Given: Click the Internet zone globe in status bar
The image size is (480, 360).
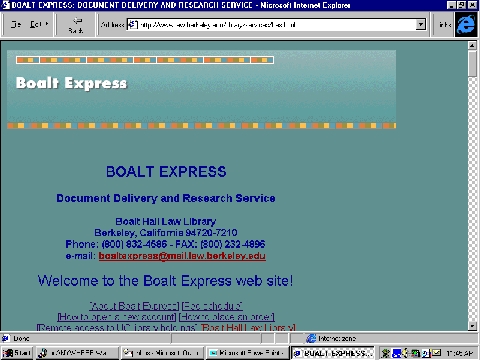Looking at the screenshot, I should pyautogui.click(x=311, y=339).
